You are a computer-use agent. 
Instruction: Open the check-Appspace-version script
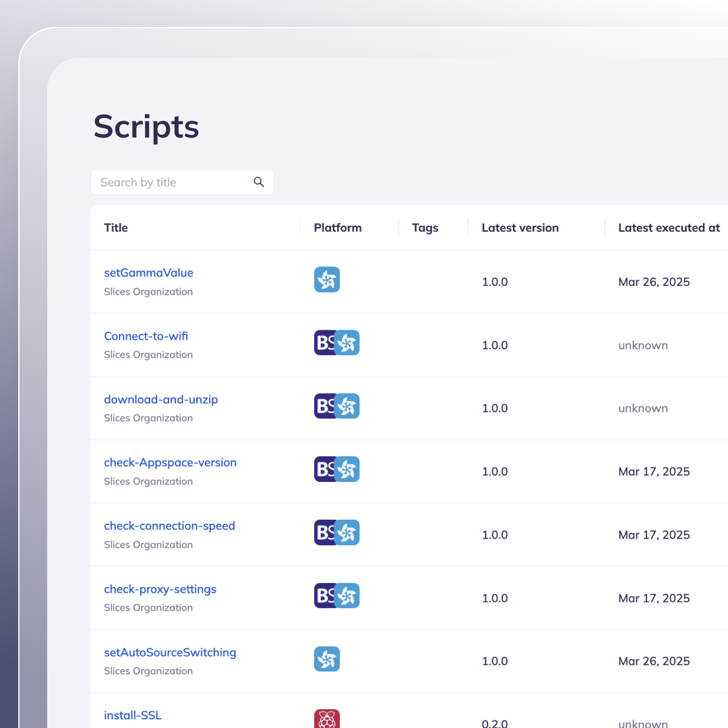pos(170,463)
